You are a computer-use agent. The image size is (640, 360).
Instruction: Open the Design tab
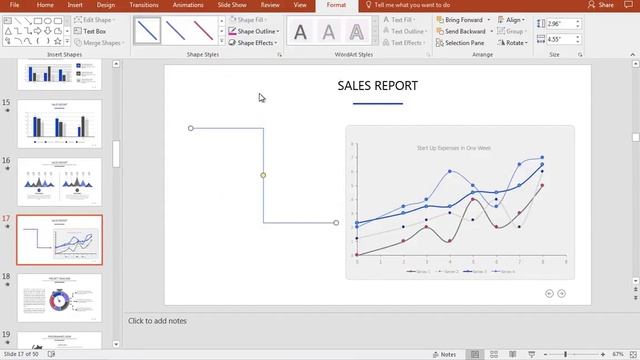point(106,5)
